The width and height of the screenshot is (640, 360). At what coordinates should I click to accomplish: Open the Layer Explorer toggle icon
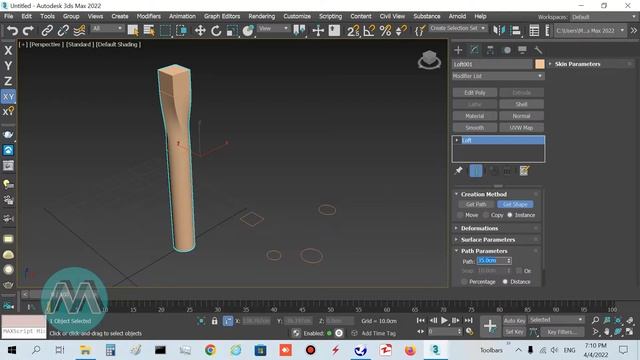coord(534,31)
